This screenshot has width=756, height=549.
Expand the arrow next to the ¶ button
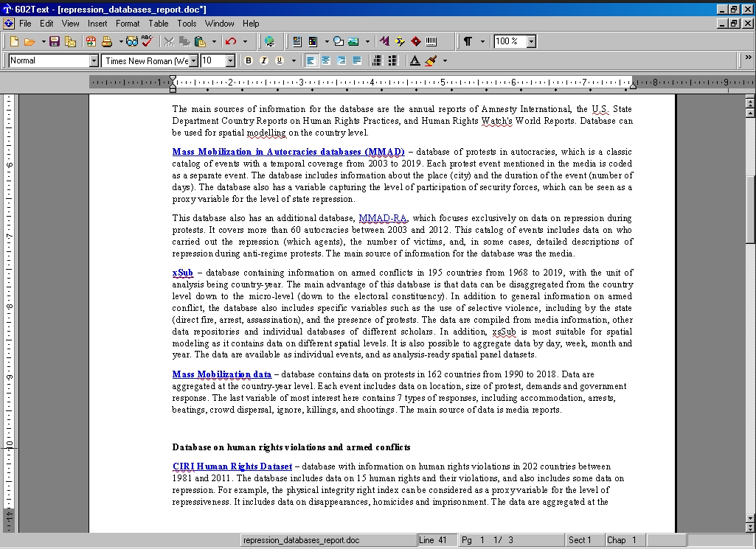coord(482,41)
